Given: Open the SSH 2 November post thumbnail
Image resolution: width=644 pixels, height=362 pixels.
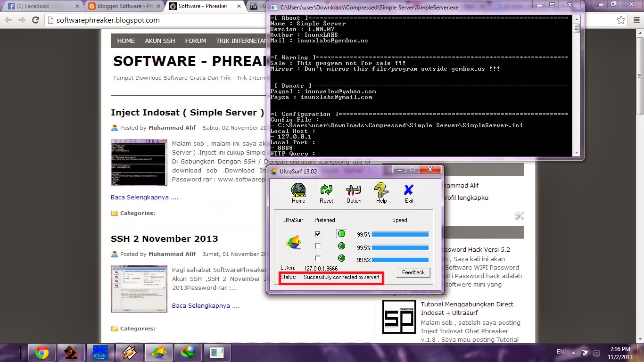Looking at the screenshot, I should (139, 289).
